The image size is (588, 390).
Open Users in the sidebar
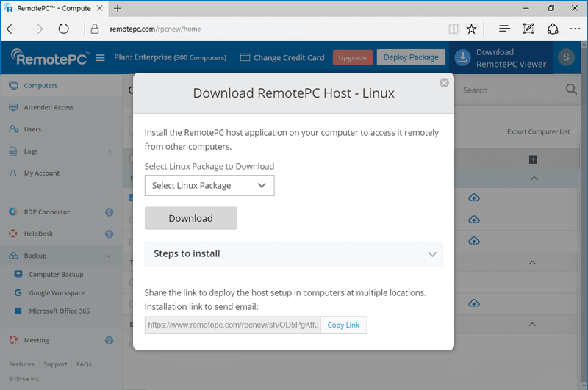pyautogui.click(x=32, y=129)
